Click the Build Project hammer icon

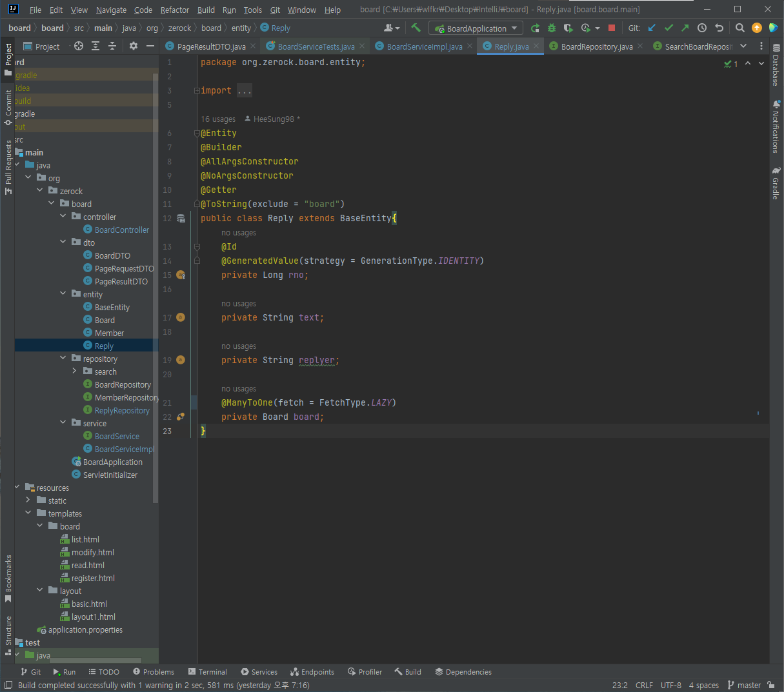coord(416,28)
